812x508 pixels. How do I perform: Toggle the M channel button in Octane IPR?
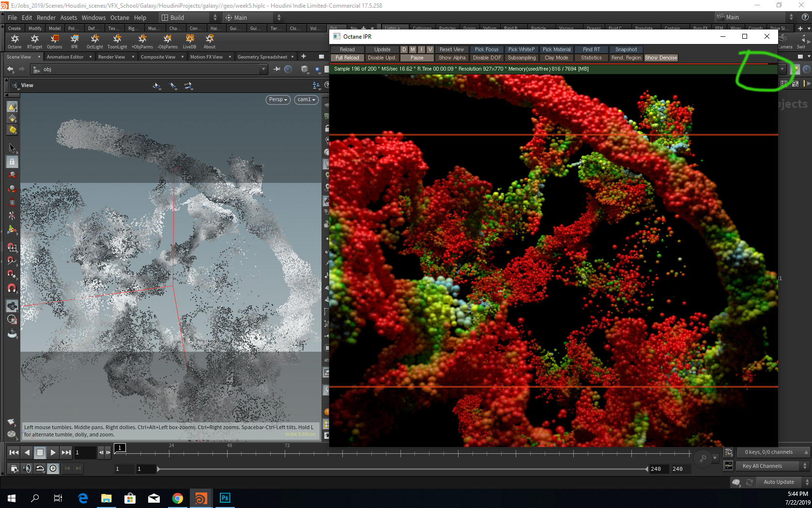(x=413, y=49)
